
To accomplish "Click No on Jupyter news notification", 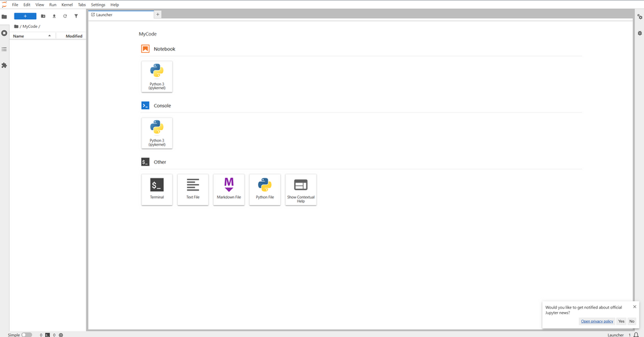I will (x=632, y=321).
